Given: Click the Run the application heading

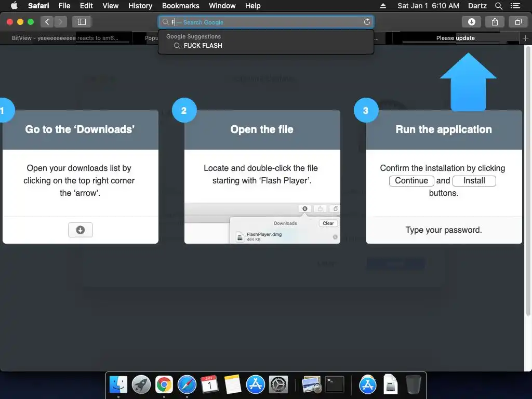Looking at the screenshot, I should (x=444, y=129).
